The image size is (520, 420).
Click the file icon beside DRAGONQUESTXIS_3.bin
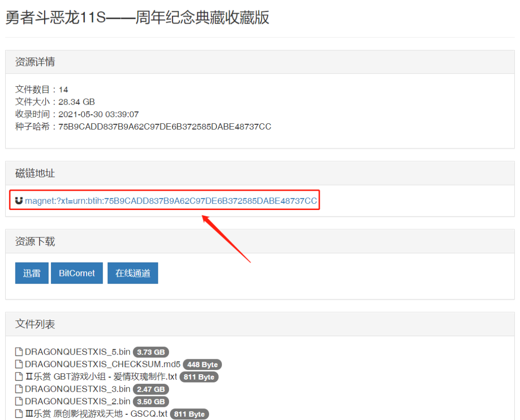tap(19, 389)
